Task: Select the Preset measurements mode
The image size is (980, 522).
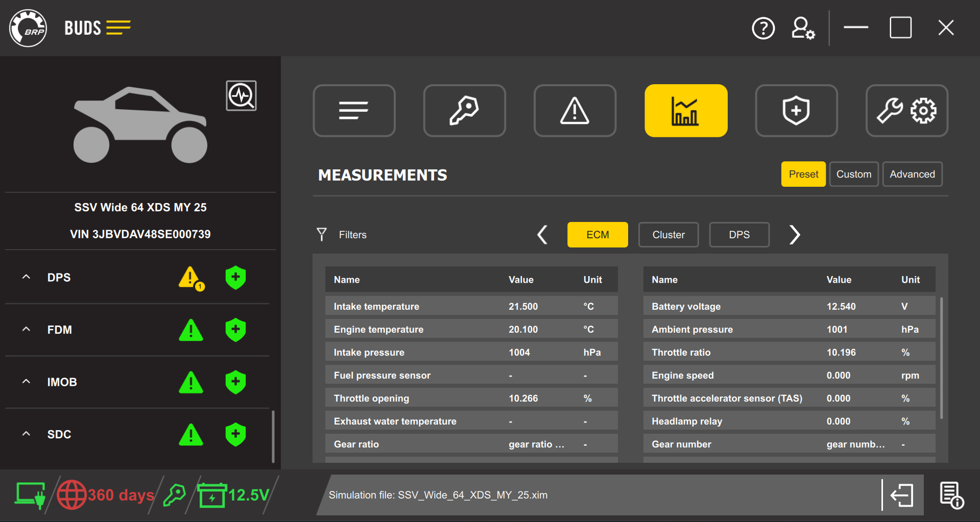Action: (803, 174)
